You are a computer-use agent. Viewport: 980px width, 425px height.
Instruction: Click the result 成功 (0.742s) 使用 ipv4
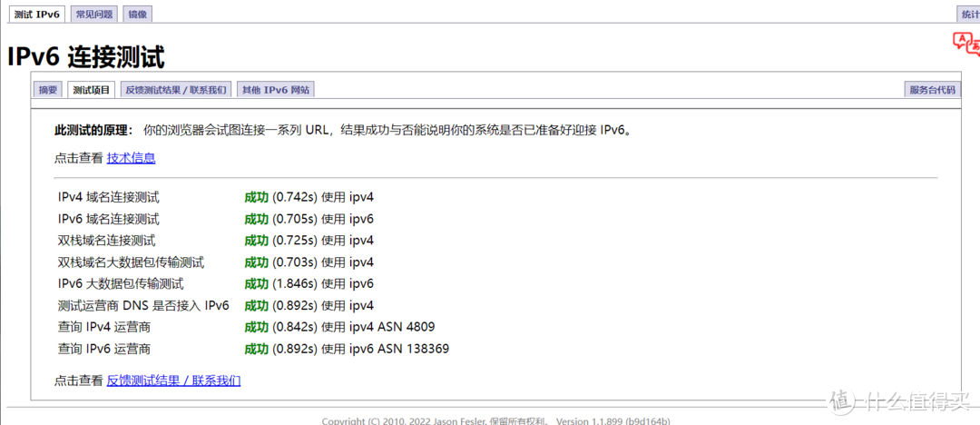click(309, 198)
